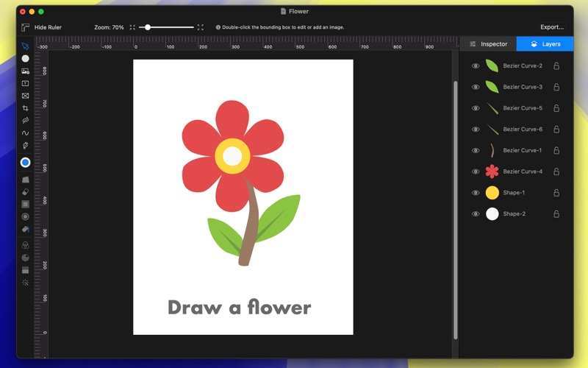Hide the Bezier Curve-2 layer
588x368 pixels.
click(476, 66)
